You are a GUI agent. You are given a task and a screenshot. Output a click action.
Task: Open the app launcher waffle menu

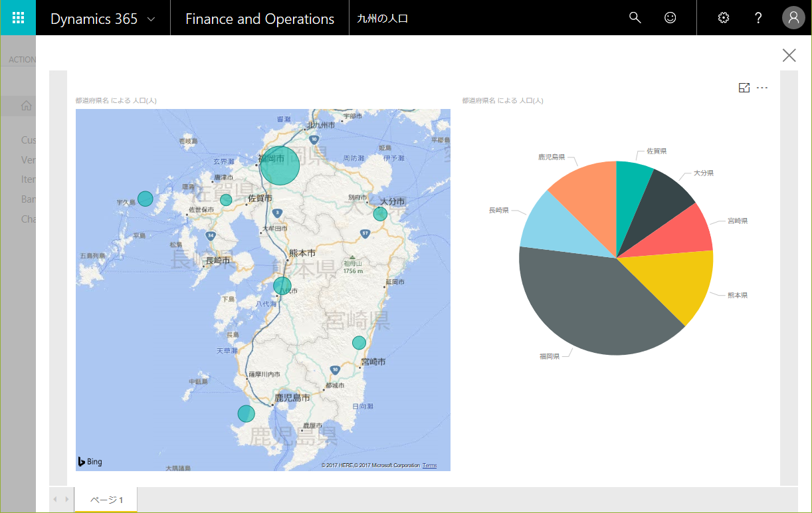click(18, 18)
